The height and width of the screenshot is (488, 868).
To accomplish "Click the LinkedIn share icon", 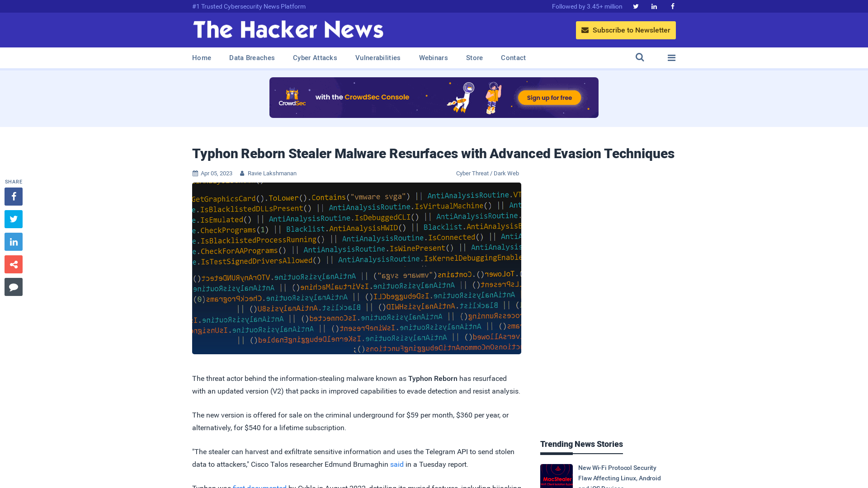I will coord(13,242).
